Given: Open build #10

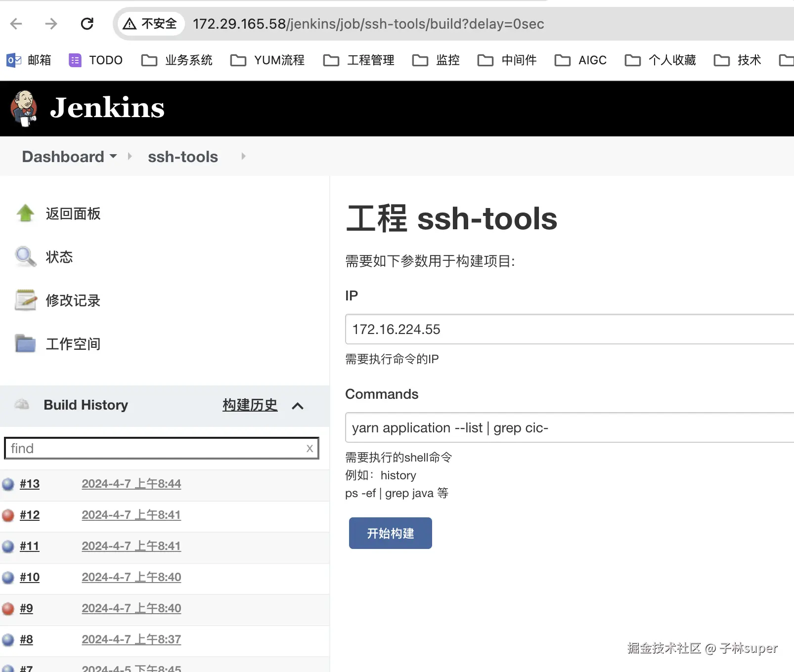Looking at the screenshot, I should click(x=30, y=577).
